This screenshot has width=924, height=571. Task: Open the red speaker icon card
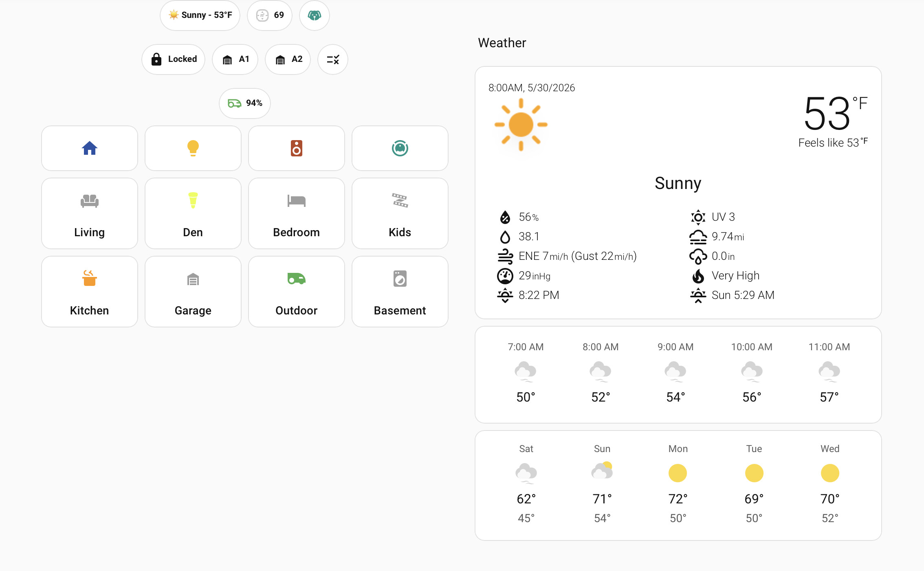pos(297,148)
